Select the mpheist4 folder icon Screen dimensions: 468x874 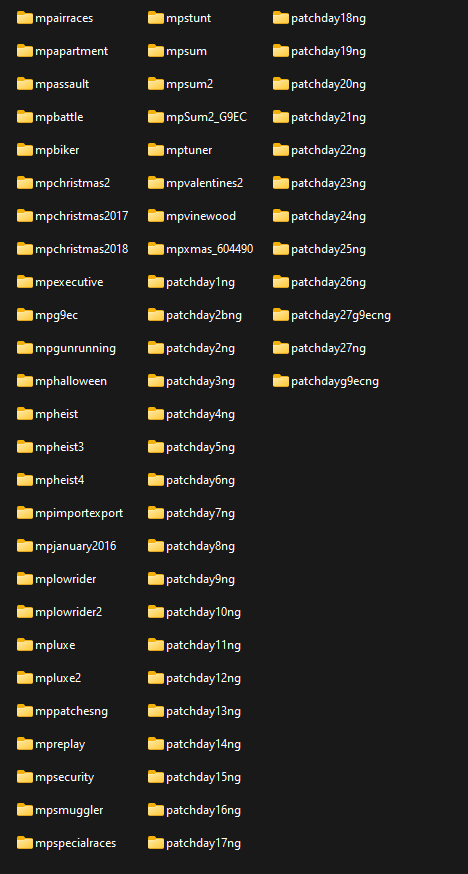coord(25,480)
